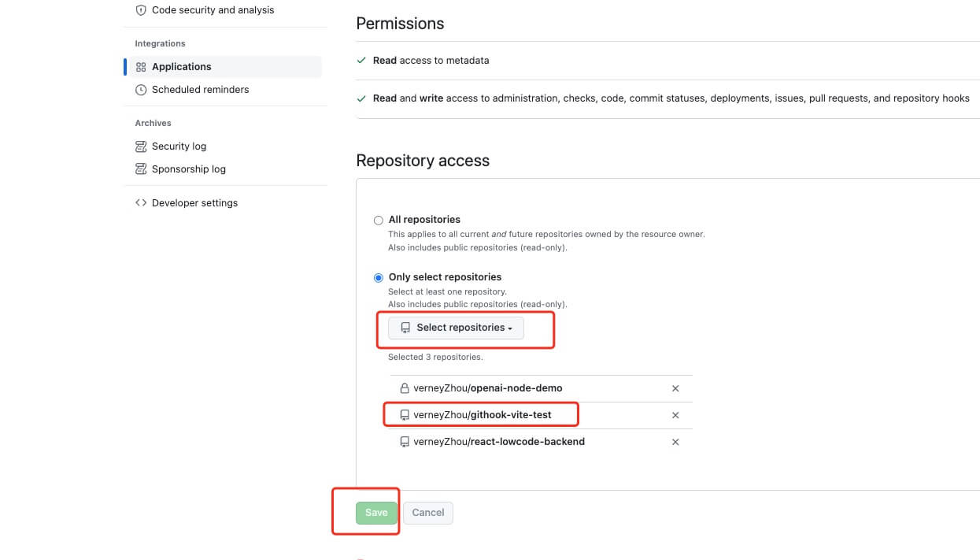Click the Code security shield icon
This screenshot has width=980, height=560.
click(x=141, y=10)
